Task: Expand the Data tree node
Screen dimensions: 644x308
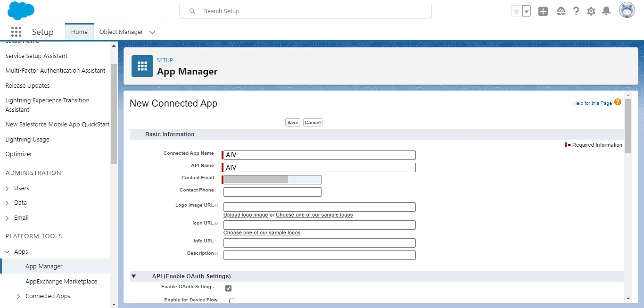Action: click(7, 203)
